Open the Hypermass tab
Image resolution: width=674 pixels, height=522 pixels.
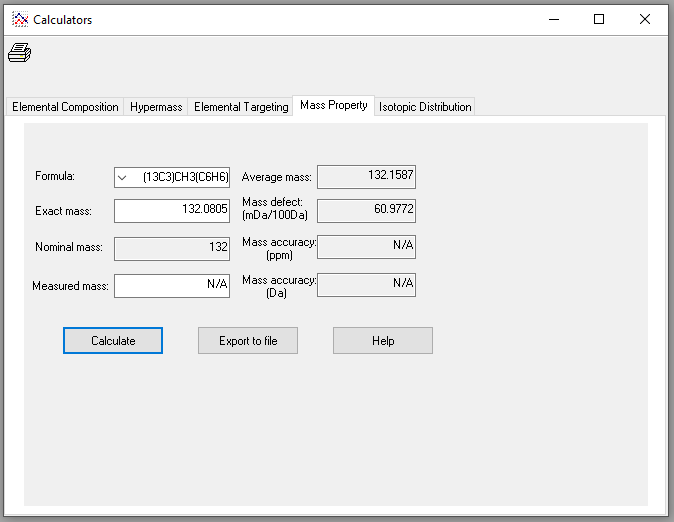click(156, 107)
